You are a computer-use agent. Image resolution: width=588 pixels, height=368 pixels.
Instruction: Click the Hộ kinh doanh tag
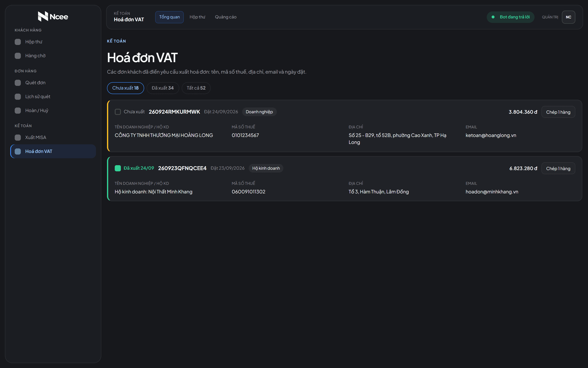click(266, 168)
